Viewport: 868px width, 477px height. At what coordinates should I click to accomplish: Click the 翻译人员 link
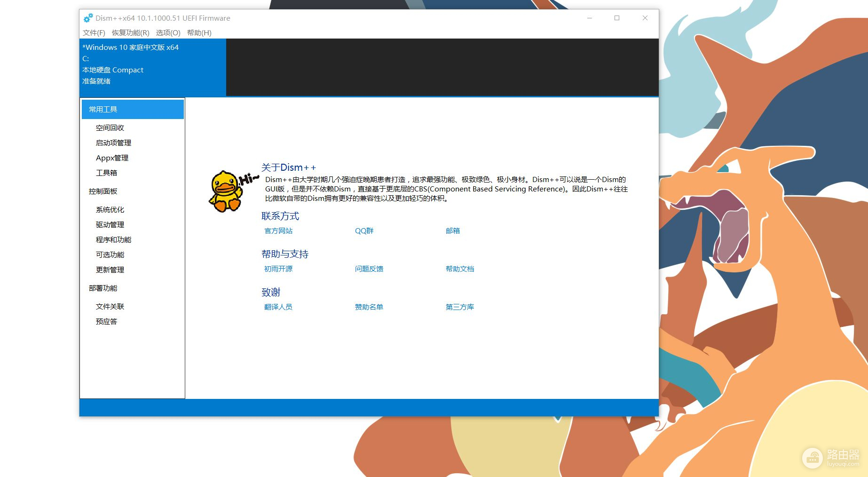point(278,307)
